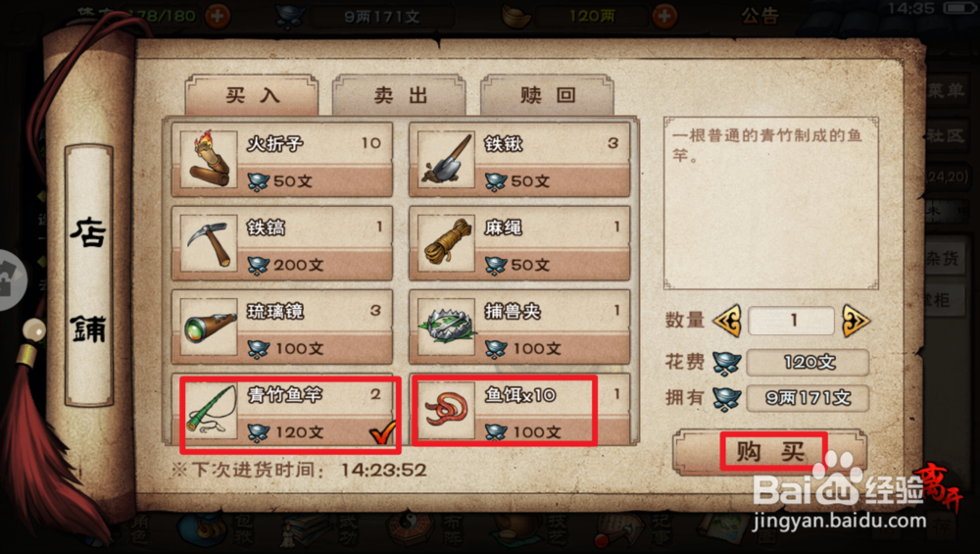Switch to the 卖出 sell tab
Screen dimensions: 980x554
coord(400,95)
